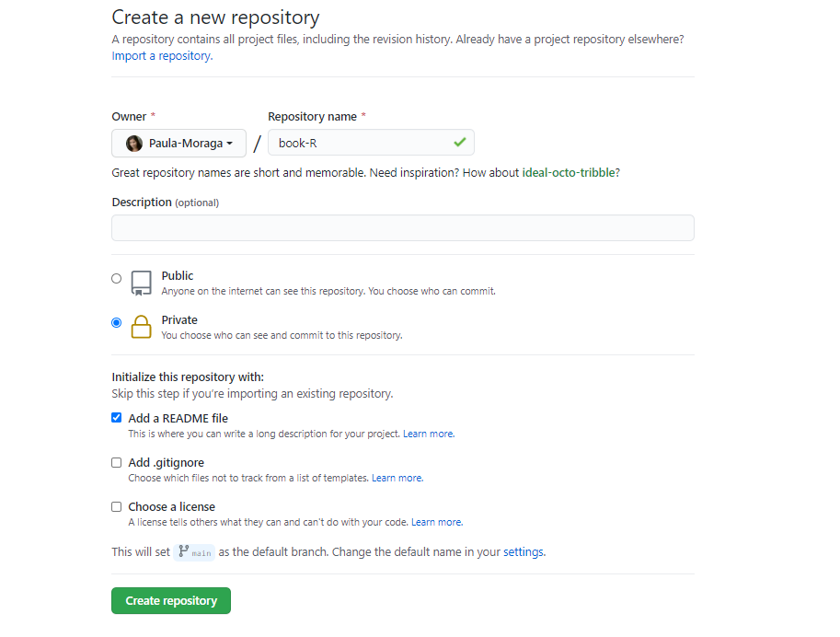Open Learn more link for .gitignore

(x=397, y=478)
